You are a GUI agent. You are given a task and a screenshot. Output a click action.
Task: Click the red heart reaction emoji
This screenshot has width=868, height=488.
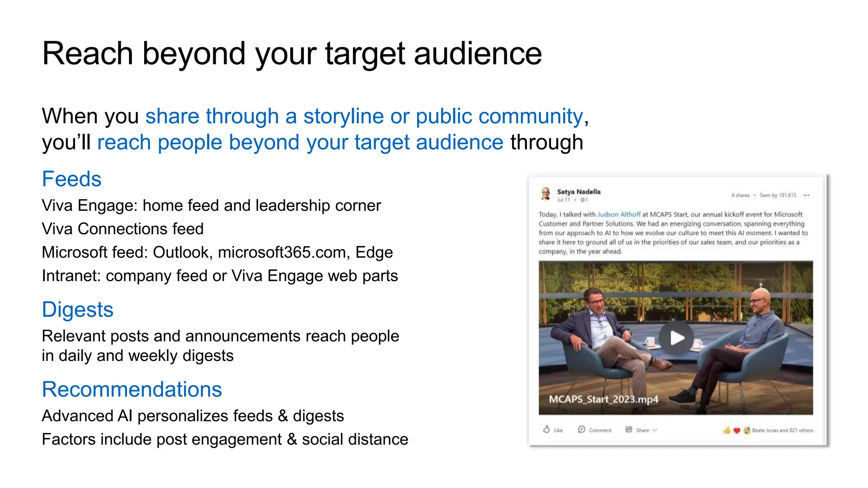coord(737,430)
